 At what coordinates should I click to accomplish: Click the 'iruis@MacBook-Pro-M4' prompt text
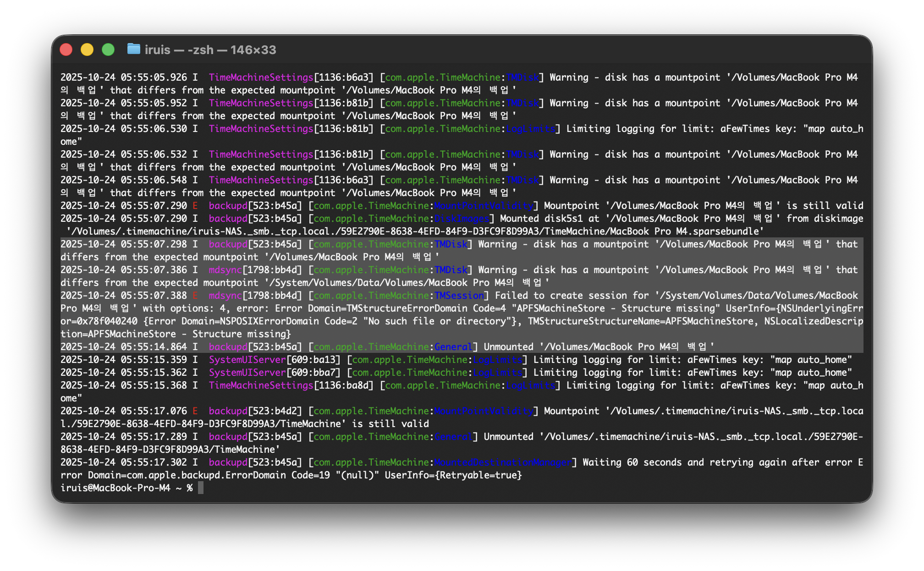115,488
